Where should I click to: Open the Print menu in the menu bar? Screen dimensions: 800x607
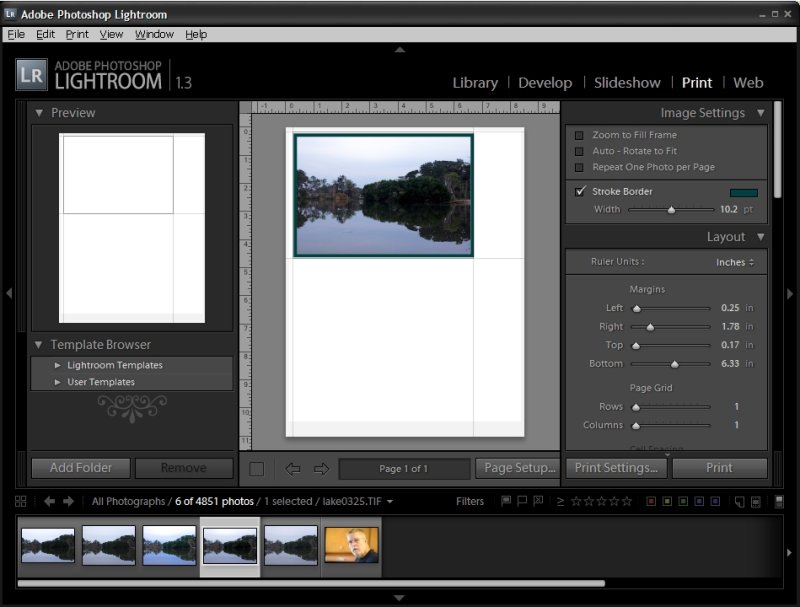[x=77, y=34]
